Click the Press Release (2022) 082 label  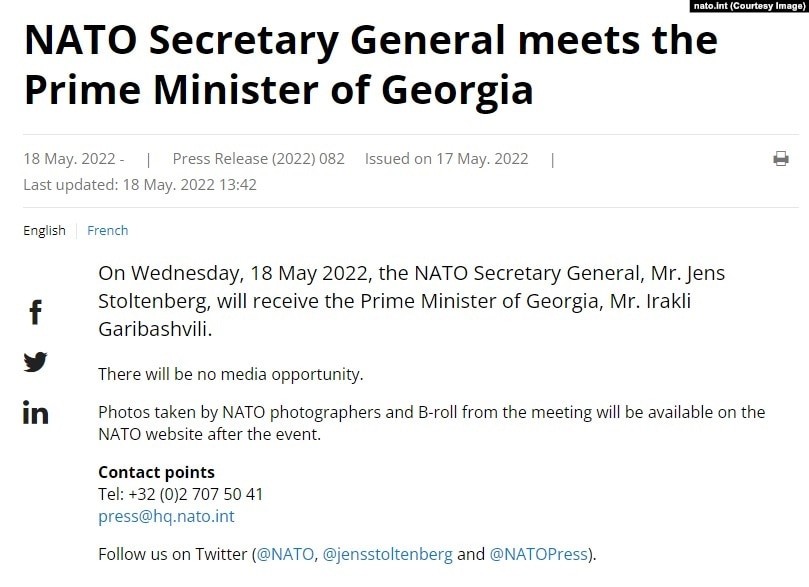pos(258,159)
